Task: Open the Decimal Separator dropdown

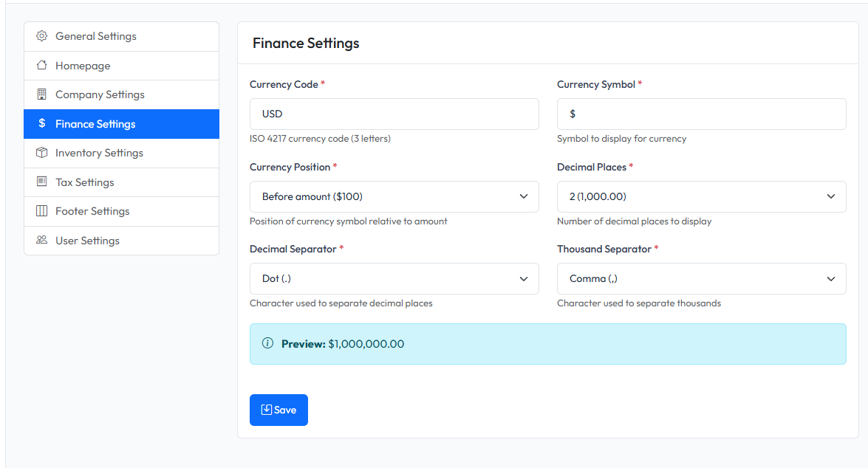Action: coord(394,278)
